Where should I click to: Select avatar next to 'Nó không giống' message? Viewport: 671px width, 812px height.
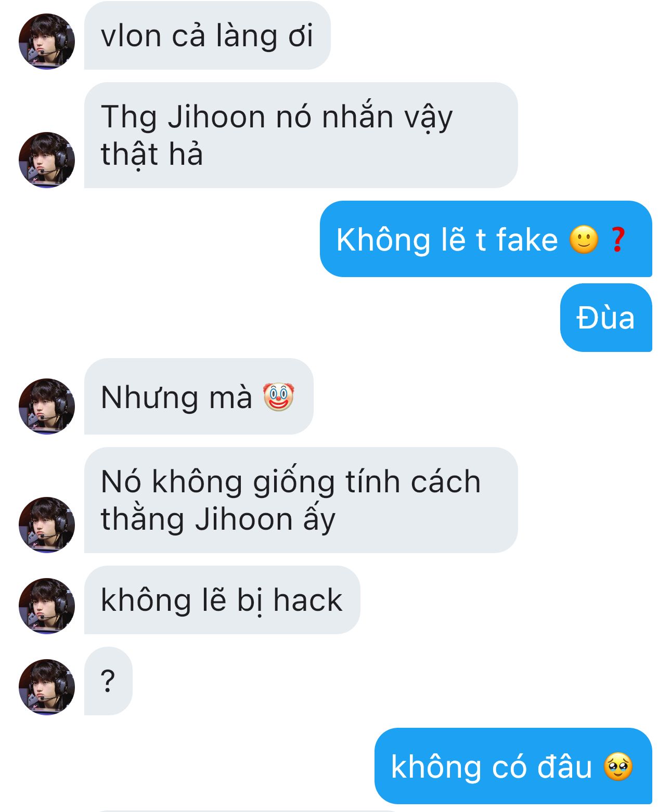[x=47, y=525]
